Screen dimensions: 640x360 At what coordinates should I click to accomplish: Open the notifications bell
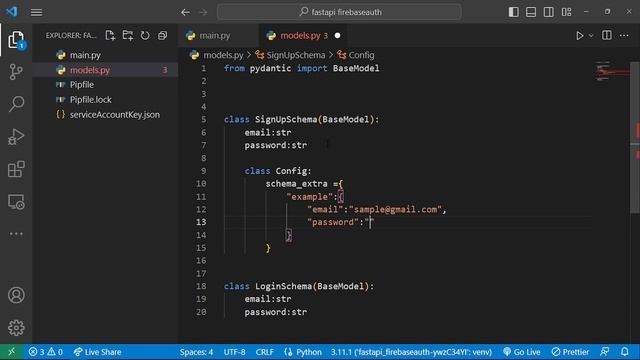pos(624,351)
